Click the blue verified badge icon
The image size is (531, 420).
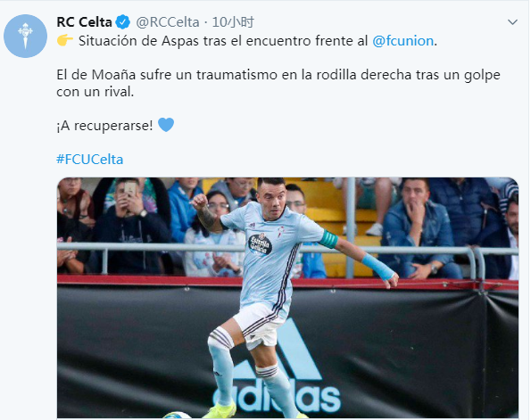(x=122, y=22)
